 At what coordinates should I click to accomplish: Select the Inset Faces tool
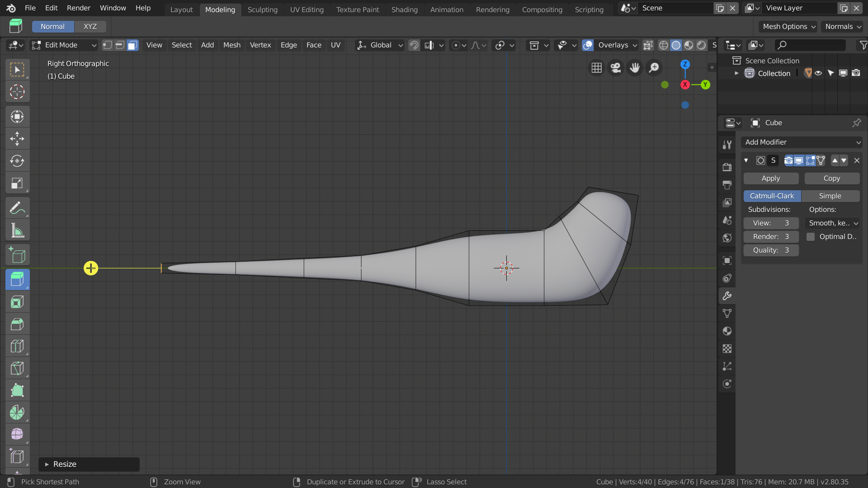pyautogui.click(x=17, y=302)
